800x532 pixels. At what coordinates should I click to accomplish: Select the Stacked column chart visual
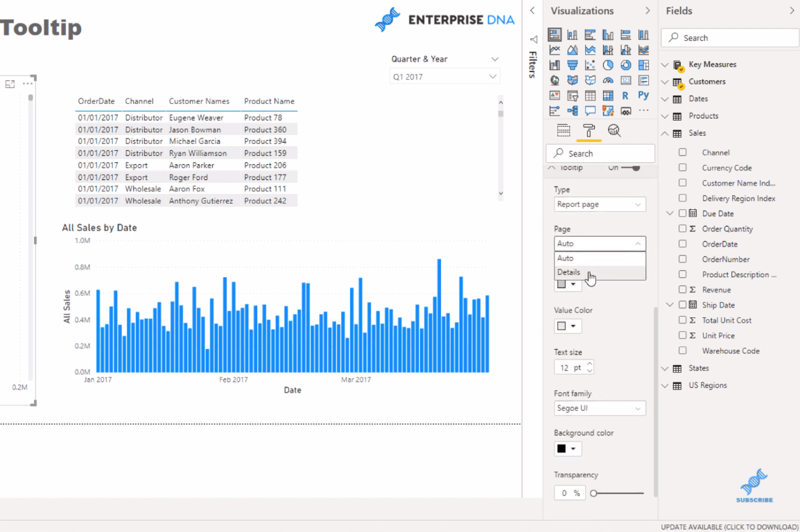pyautogui.click(x=573, y=35)
